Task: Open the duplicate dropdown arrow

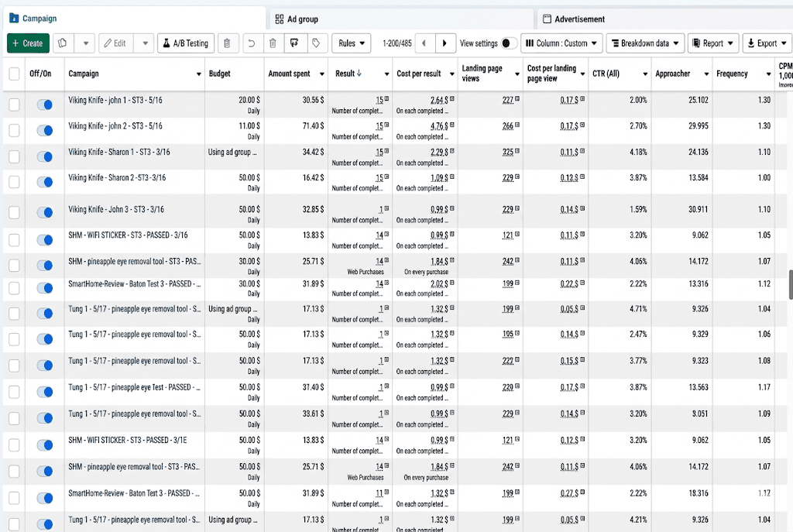Action: [x=85, y=43]
